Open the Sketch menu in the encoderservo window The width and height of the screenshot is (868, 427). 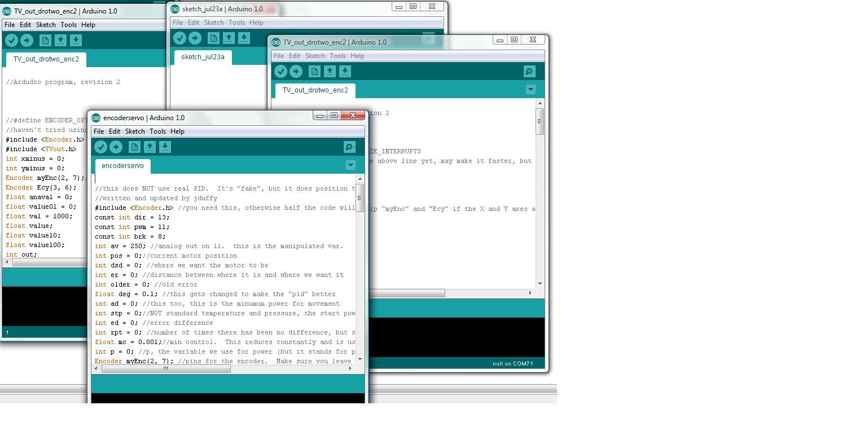[135, 131]
